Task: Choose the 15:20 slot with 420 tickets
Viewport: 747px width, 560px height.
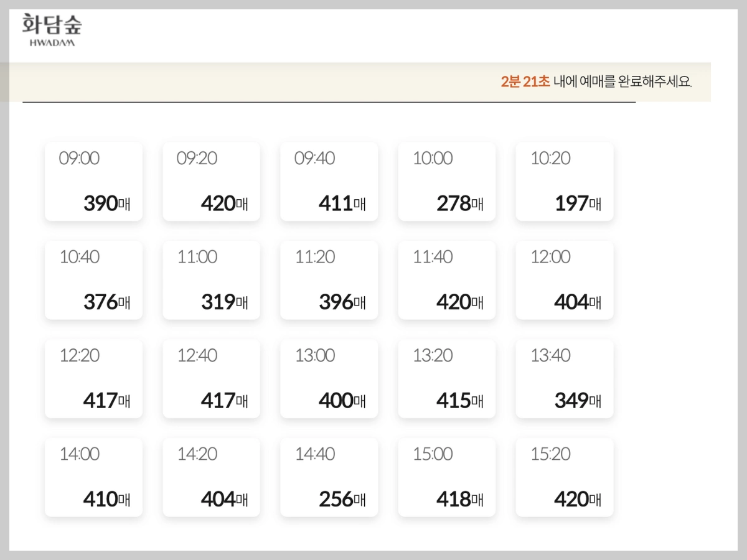Action: pos(564,477)
